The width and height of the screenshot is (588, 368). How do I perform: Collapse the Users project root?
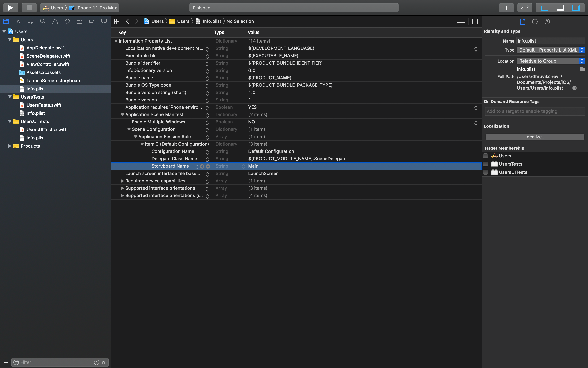4,31
